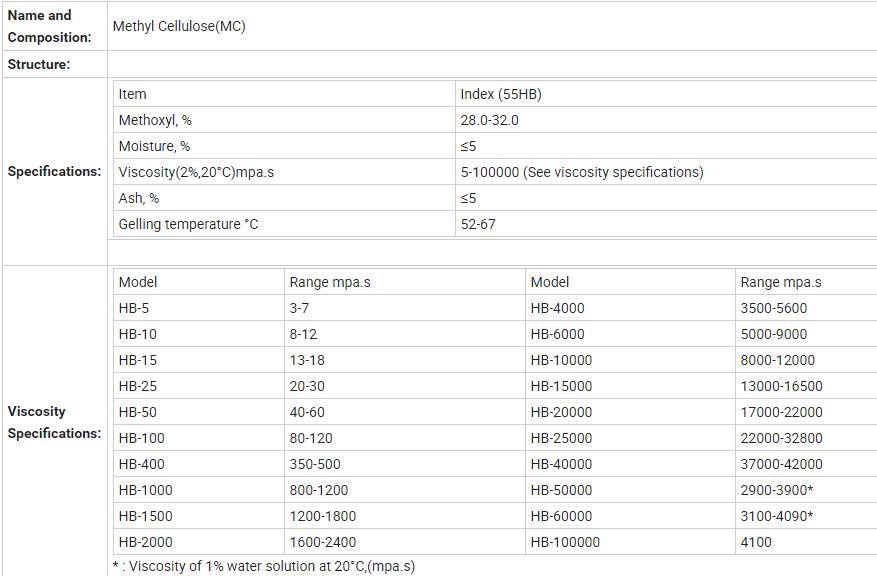Click the range value 13000-16500
This screenshot has width=877, height=576.
pyautogui.click(x=781, y=386)
